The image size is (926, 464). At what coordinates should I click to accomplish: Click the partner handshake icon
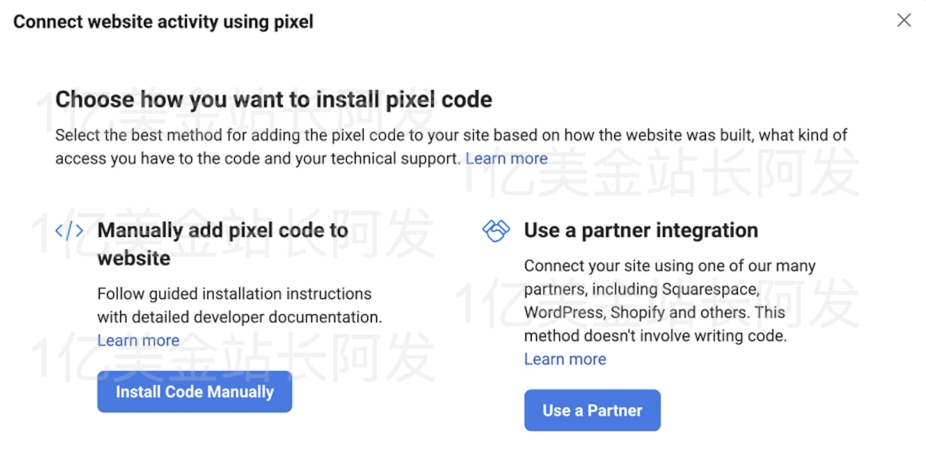pos(496,231)
